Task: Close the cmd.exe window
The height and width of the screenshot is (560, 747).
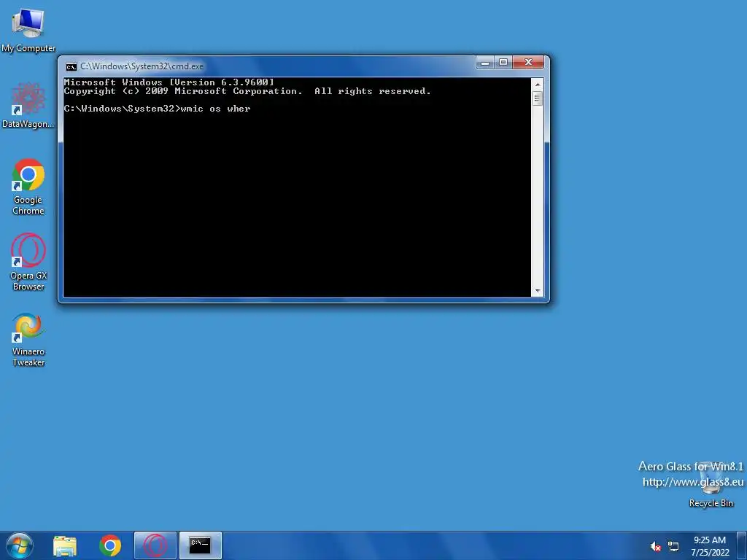Action: tap(528, 63)
